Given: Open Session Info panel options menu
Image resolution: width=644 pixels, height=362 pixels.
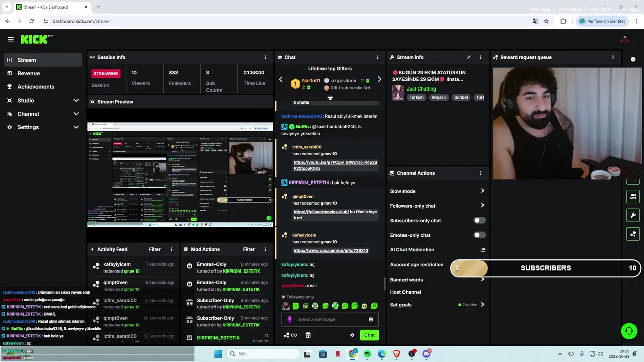Looking at the screenshot, I should click(x=265, y=57).
